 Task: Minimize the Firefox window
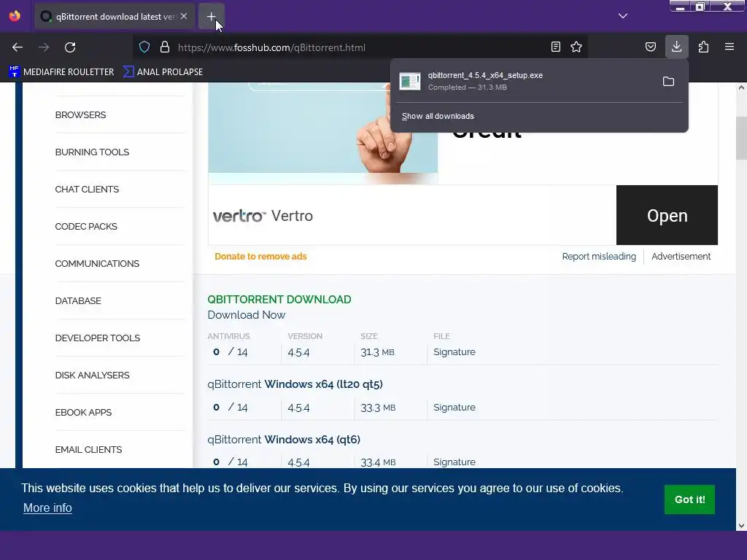[x=680, y=6]
